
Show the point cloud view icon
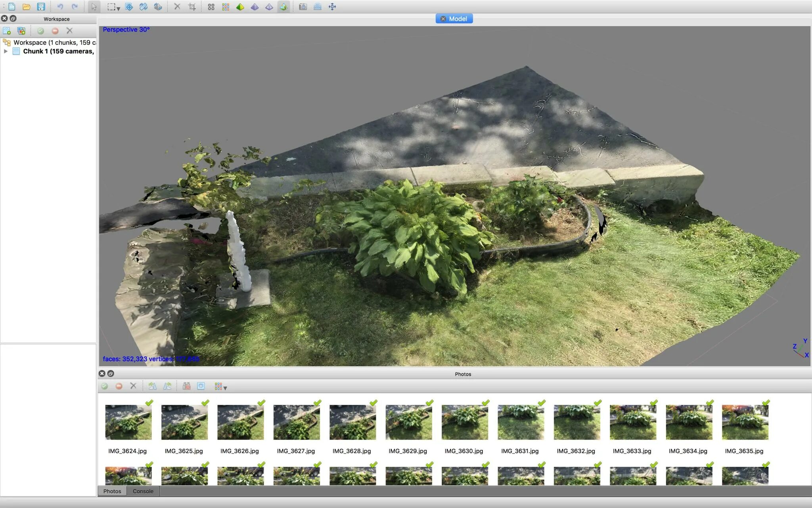point(211,7)
